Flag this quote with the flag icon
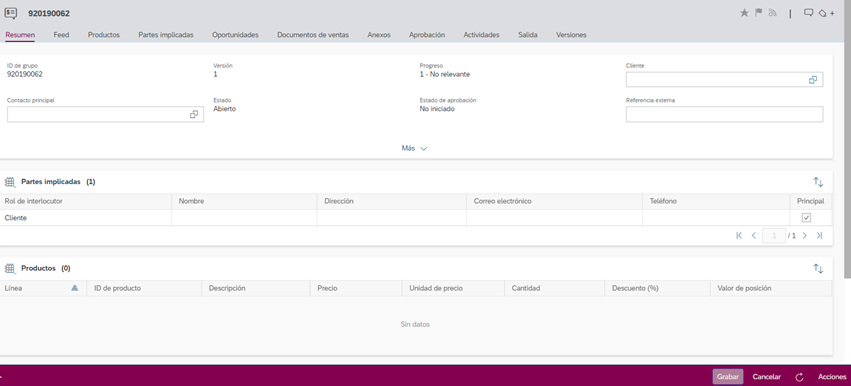This screenshot has width=851, height=386. point(759,12)
